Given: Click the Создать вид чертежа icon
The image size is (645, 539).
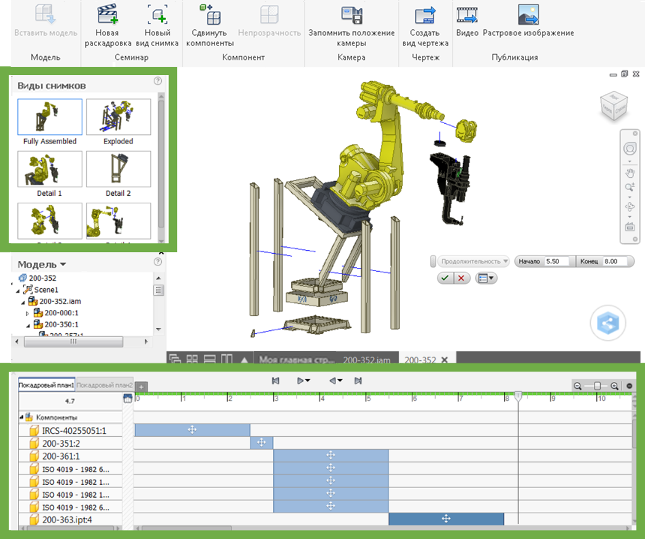Looking at the screenshot, I should (x=425, y=15).
